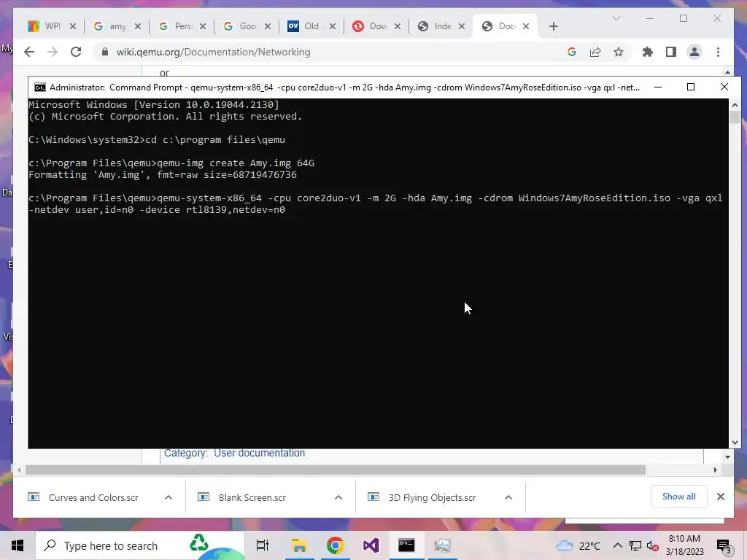Reload the wiki.qemu.org page
Viewport: 747px width, 560px height.
[76, 52]
